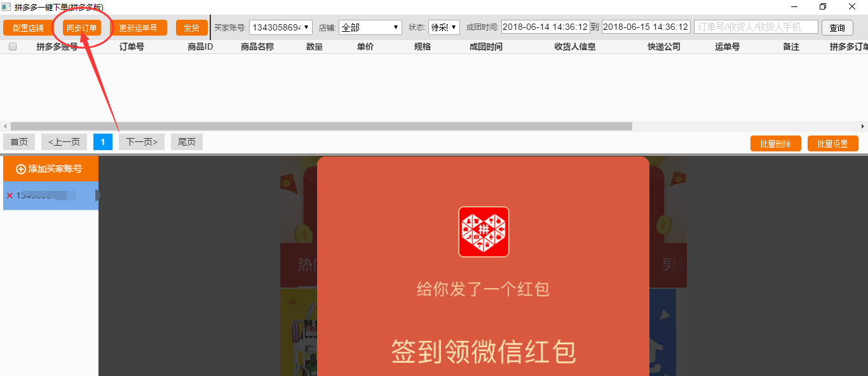Click the scrollbar left arrow
The image size is (868, 376).
coord(4,126)
